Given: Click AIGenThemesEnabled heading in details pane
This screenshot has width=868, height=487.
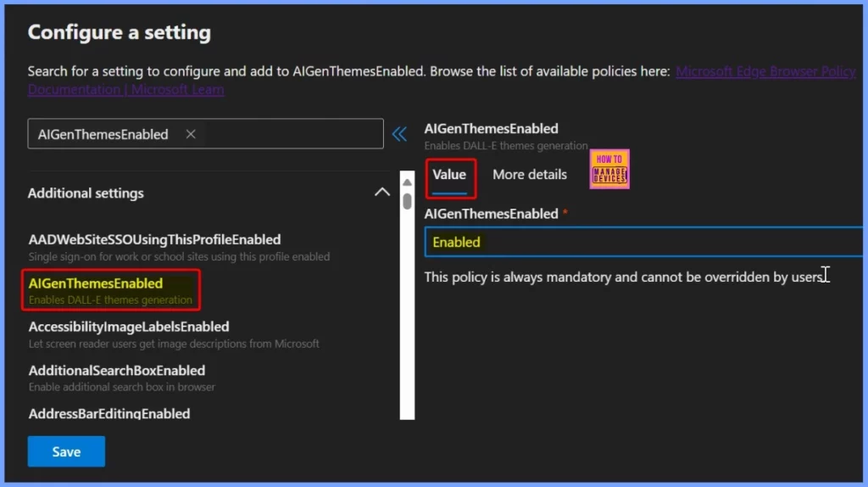Looking at the screenshot, I should pyautogui.click(x=491, y=128).
